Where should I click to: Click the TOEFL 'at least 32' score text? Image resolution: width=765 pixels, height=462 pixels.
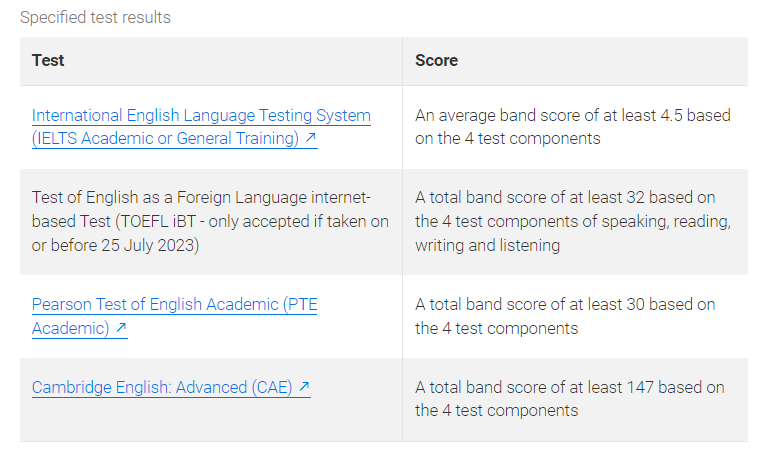pos(631,198)
